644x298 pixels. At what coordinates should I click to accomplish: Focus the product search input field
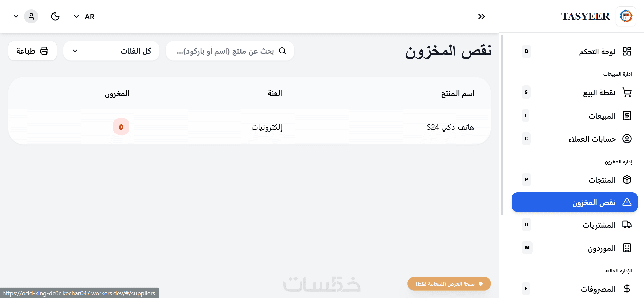click(225, 51)
